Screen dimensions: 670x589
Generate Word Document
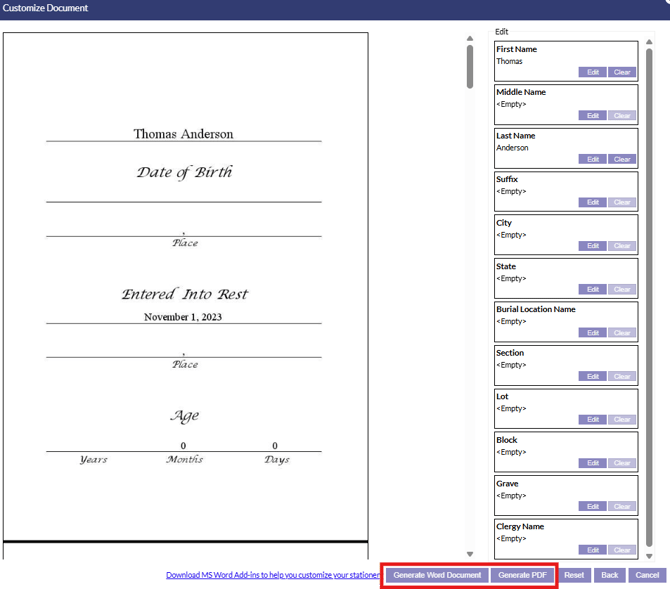tap(437, 575)
